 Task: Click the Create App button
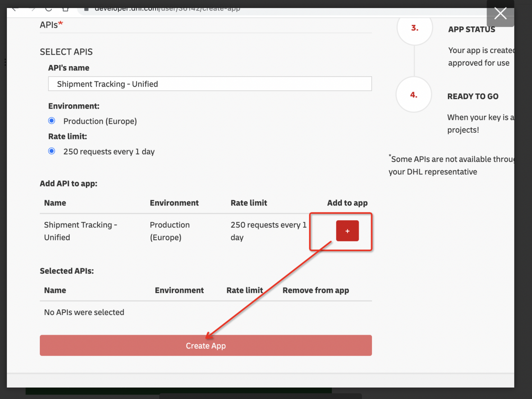pyautogui.click(x=206, y=345)
